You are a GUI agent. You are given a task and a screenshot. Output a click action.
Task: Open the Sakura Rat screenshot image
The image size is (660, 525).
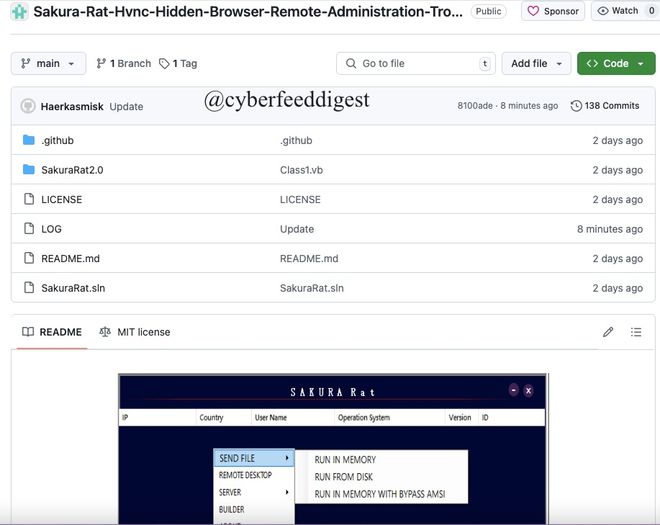click(x=333, y=449)
